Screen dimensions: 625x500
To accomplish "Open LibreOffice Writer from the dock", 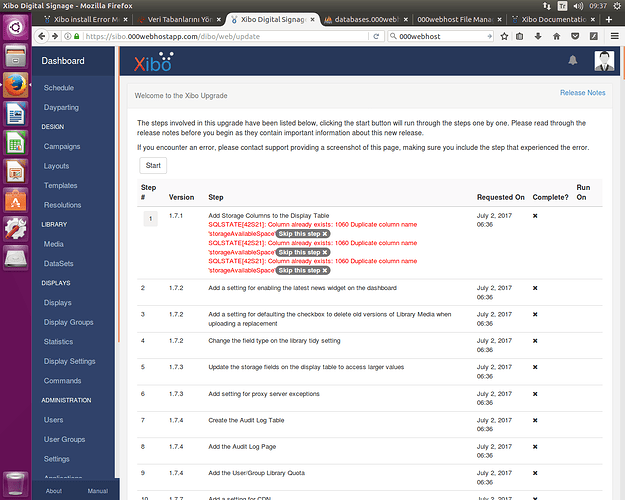I will coord(16,114).
